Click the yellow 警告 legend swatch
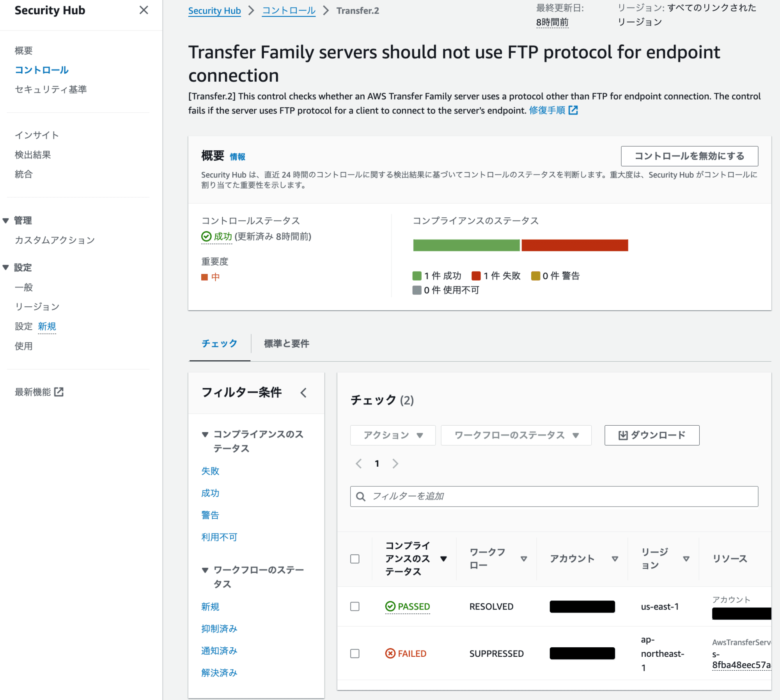The height and width of the screenshot is (700, 780). coord(536,276)
